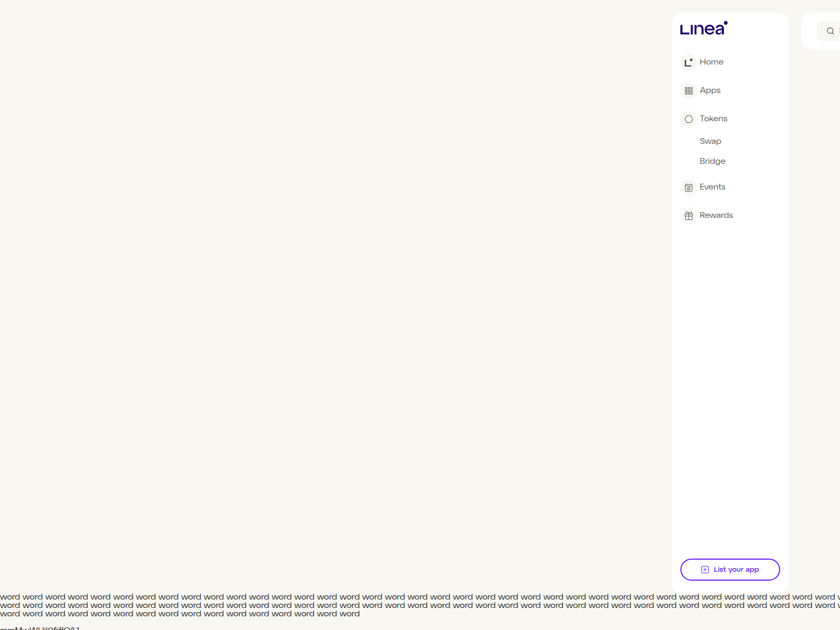Select the word text at page bottom
This screenshot has height=630, width=840.
[210, 605]
